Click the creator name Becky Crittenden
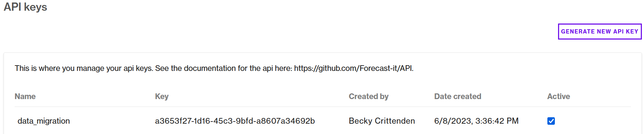Image resolution: width=644 pixels, height=134 pixels. (382, 121)
